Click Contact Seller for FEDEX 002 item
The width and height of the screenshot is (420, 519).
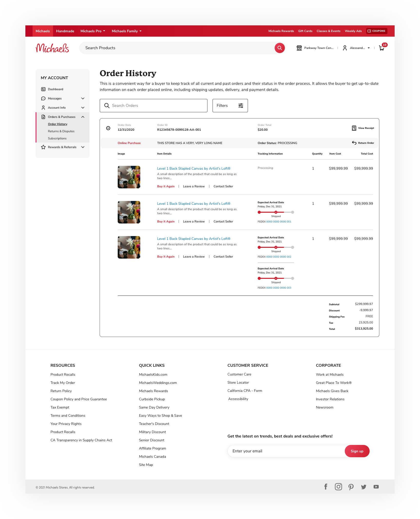click(x=223, y=257)
